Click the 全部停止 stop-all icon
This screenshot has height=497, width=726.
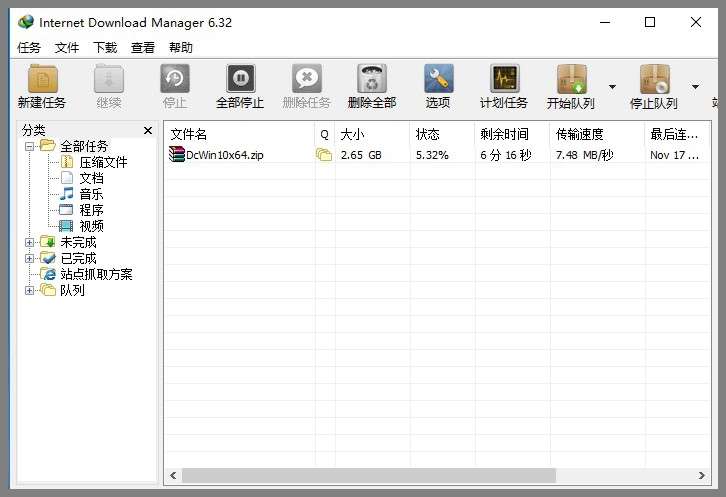[240, 79]
